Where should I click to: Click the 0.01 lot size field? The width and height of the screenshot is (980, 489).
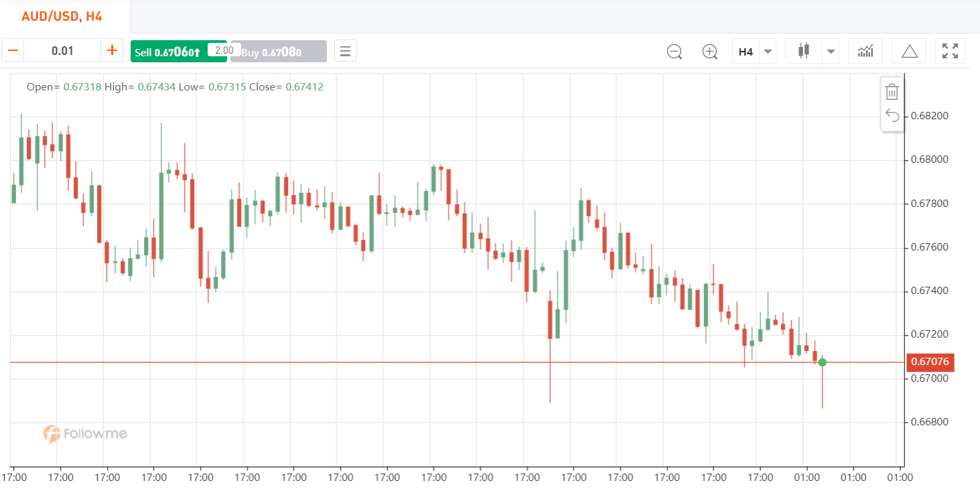pyautogui.click(x=62, y=50)
